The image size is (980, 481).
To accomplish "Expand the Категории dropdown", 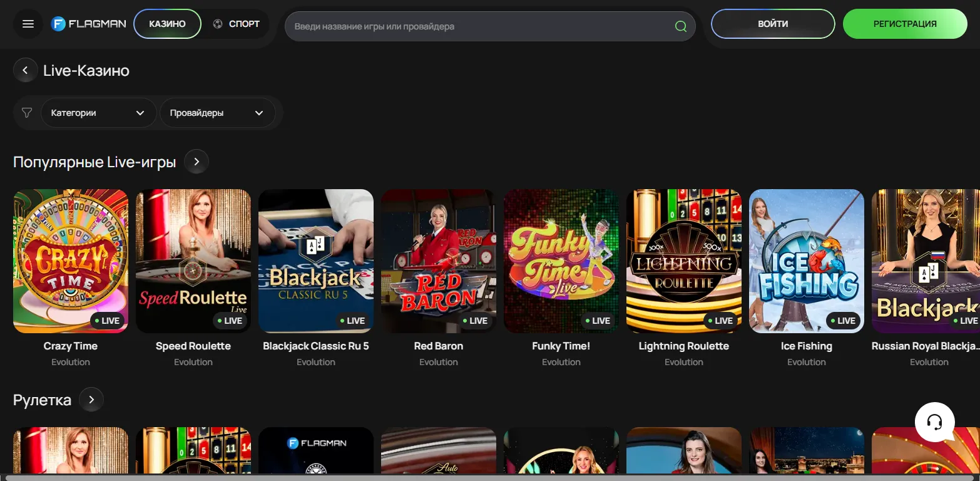I will (x=98, y=113).
